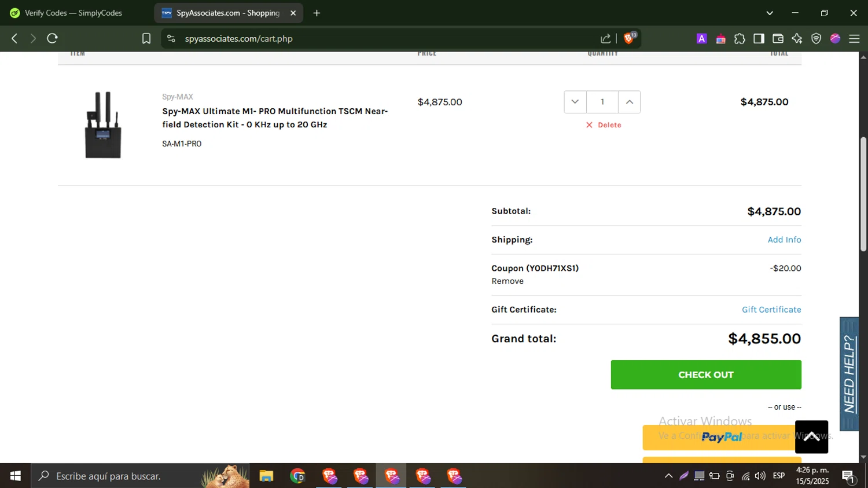Open File Explorer from taskbar
Image resolution: width=868 pixels, height=488 pixels.
266,476
